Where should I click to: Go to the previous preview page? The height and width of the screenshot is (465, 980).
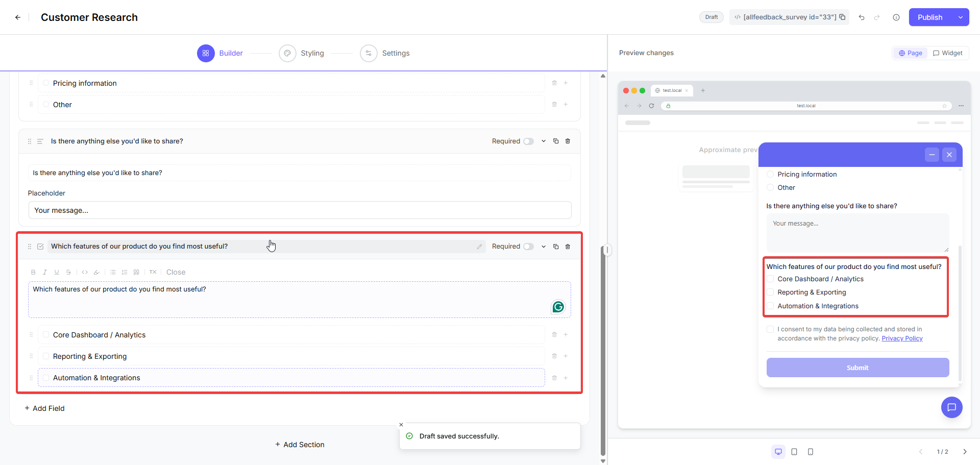921,452
